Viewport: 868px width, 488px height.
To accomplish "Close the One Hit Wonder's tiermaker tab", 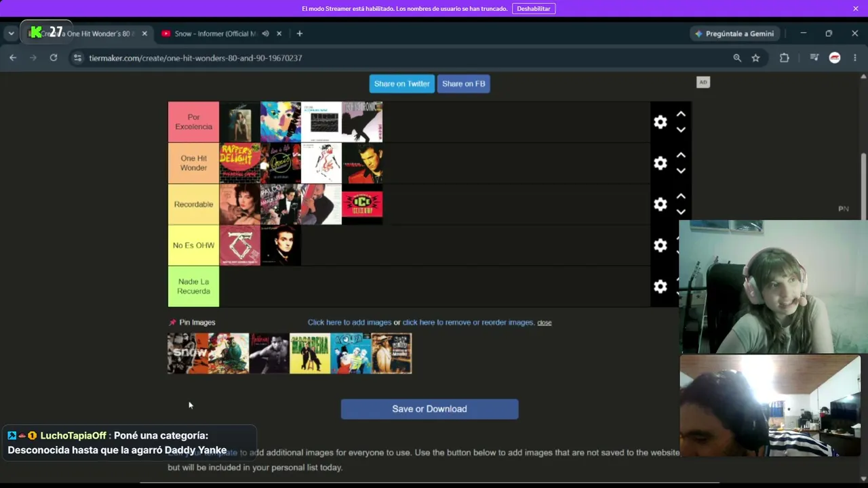I will point(144,34).
